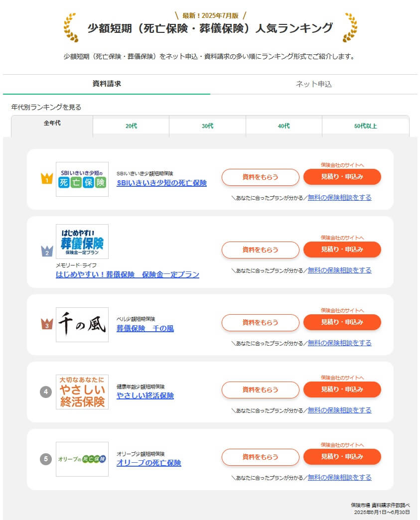Click the silver crown rank 2 icon

point(46,251)
